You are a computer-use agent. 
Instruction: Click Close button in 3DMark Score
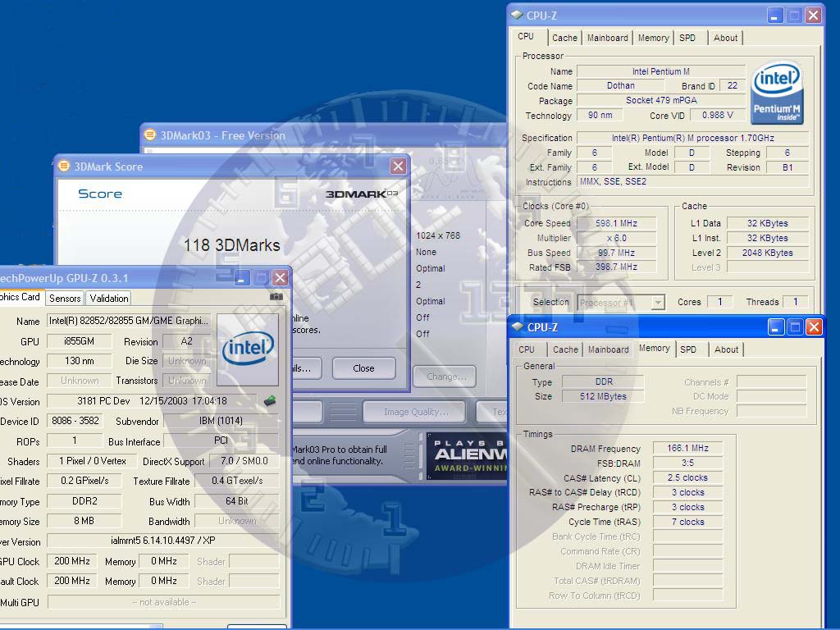pyautogui.click(x=363, y=368)
